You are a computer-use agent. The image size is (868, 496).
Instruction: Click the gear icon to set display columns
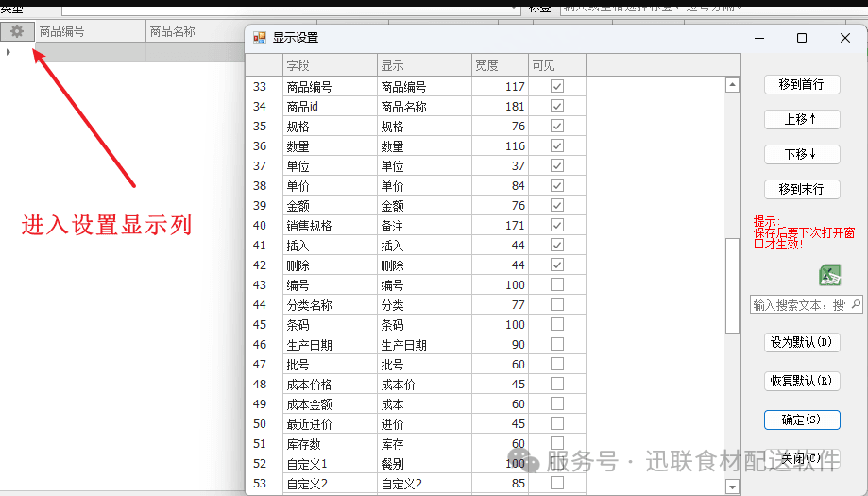(x=17, y=31)
